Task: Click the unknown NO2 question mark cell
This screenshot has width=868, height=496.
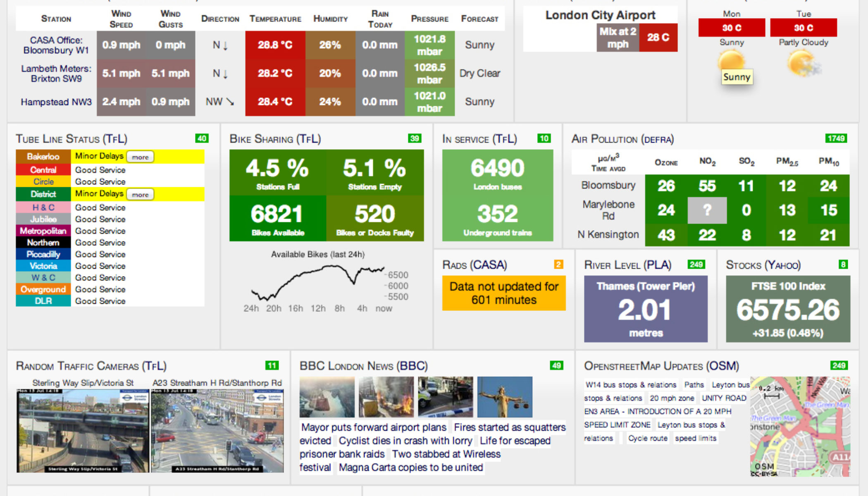Action: (x=707, y=210)
